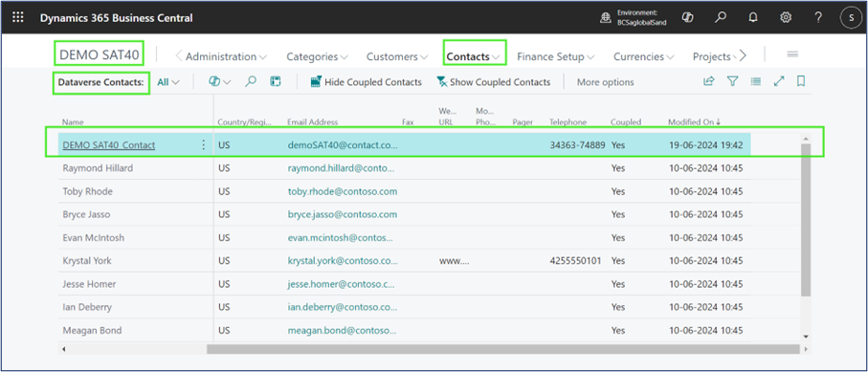
Task: Sort by Modified On column header
Action: point(694,122)
